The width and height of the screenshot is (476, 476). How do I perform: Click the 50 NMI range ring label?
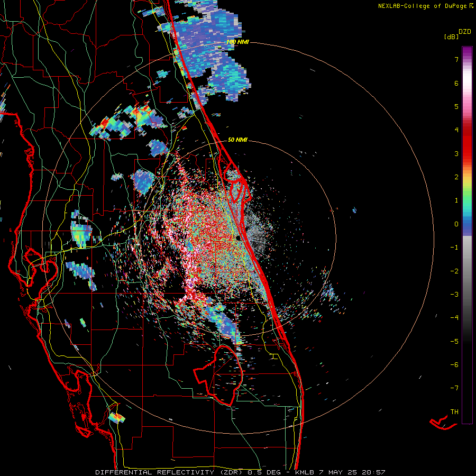coord(237,140)
